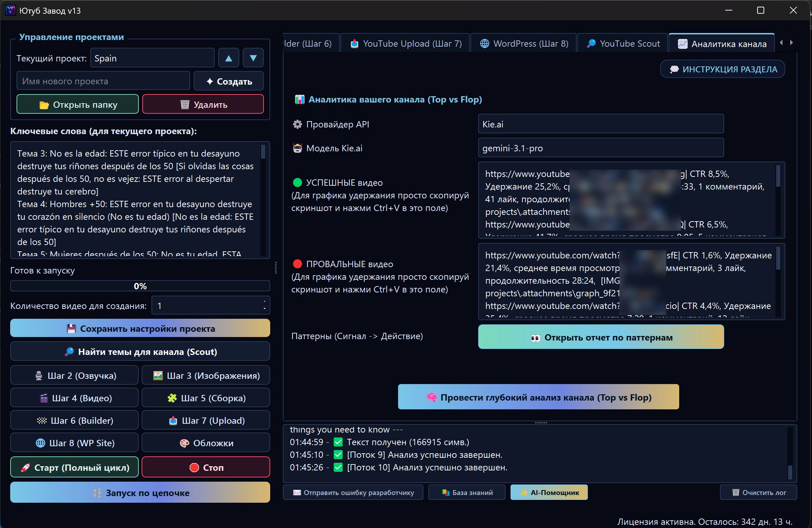Delete the current project
The height and width of the screenshot is (528, 812).
click(203, 104)
